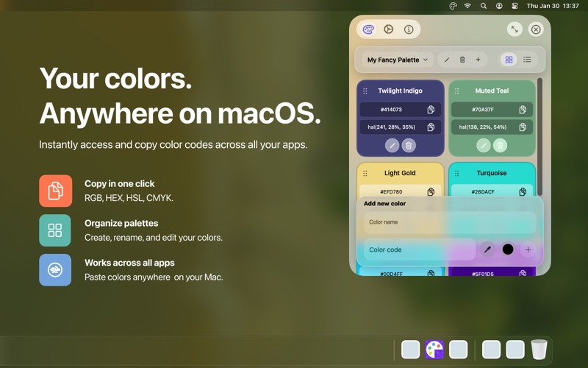Click the teal Organize palettes icon
Viewport: 588px width, 368px height.
click(x=55, y=230)
